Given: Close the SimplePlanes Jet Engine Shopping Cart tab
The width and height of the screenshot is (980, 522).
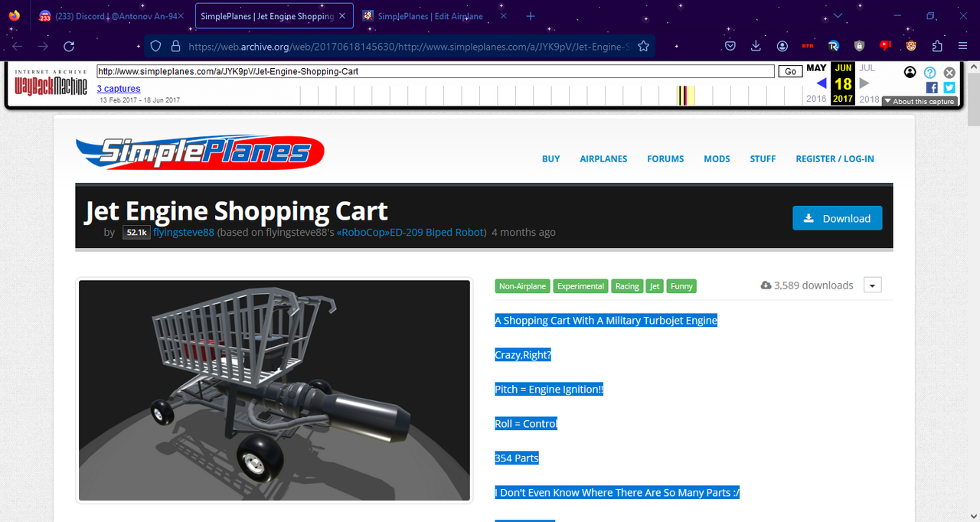Looking at the screenshot, I should pyautogui.click(x=341, y=16).
